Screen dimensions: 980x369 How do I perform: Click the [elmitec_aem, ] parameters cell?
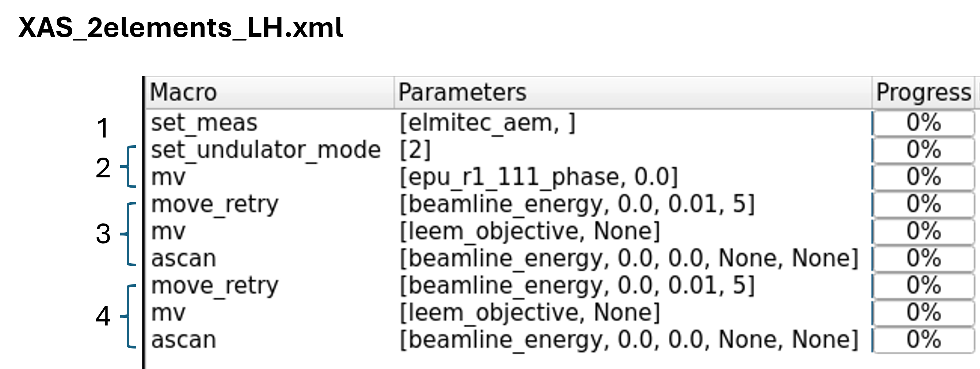pyautogui.click(x=487, y=123)
